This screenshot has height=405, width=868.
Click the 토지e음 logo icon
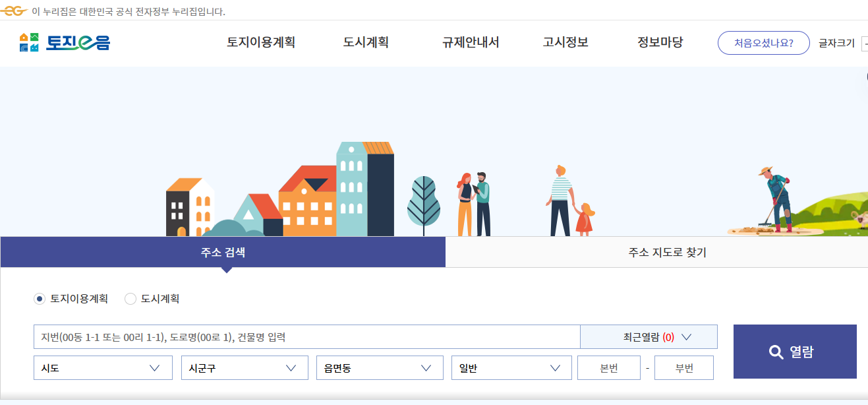pos(28,42)
